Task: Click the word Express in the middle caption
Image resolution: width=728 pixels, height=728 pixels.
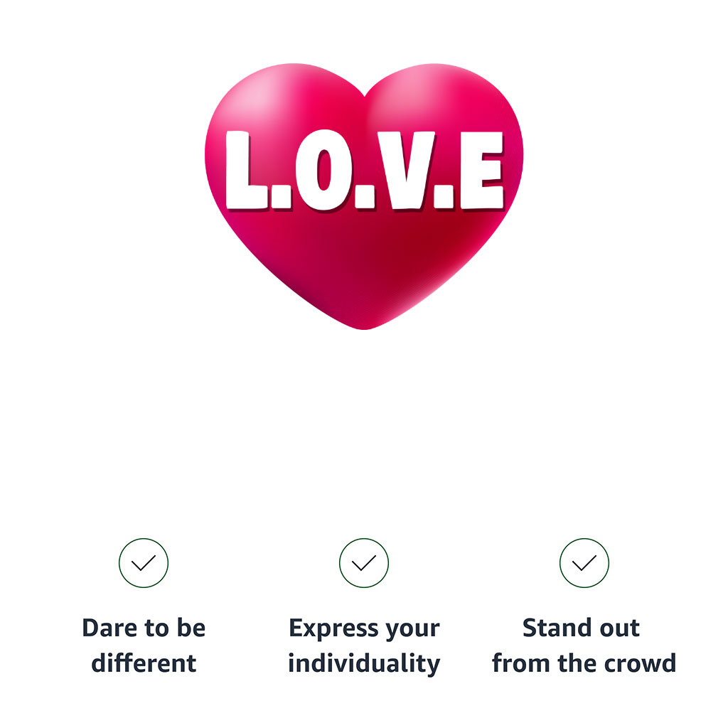Action: pyautogui.click(x=333, y=628)
